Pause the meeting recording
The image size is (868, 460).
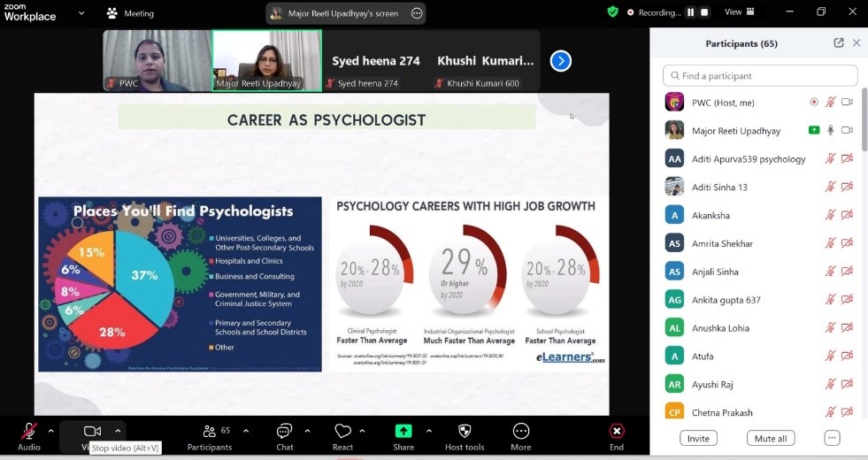tap(692, 12)
